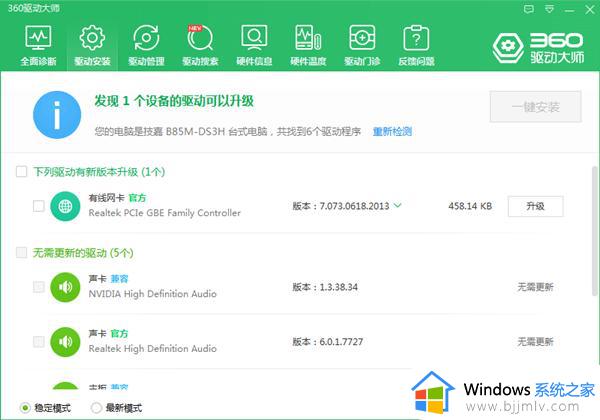The image size is (600, 420).
Task: Select the 驱动安装 gear icon
Action: click(x=92, y=37)
